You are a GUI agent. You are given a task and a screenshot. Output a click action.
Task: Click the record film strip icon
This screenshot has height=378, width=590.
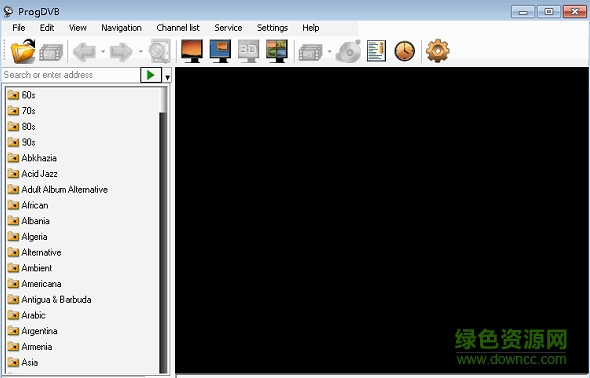click(310, 52)
